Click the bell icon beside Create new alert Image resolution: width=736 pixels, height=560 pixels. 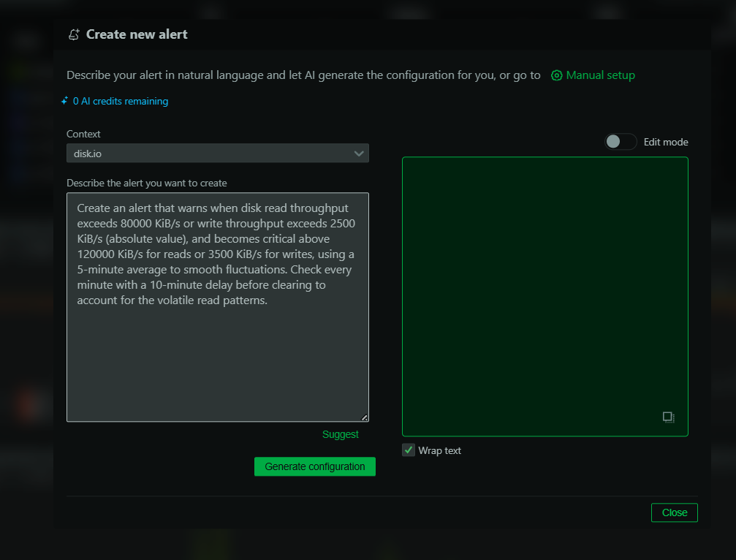click(x=73, y=34)
